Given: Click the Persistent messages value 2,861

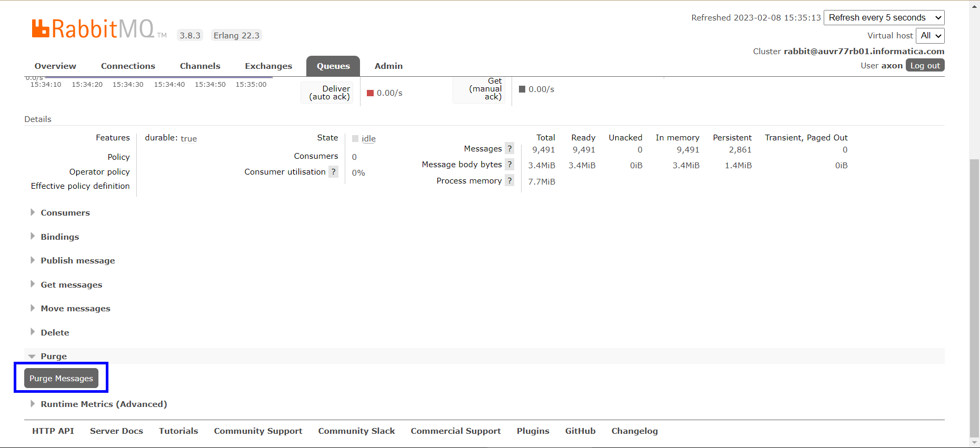Looking at the screenshot, I should click(x=740, y=150).
